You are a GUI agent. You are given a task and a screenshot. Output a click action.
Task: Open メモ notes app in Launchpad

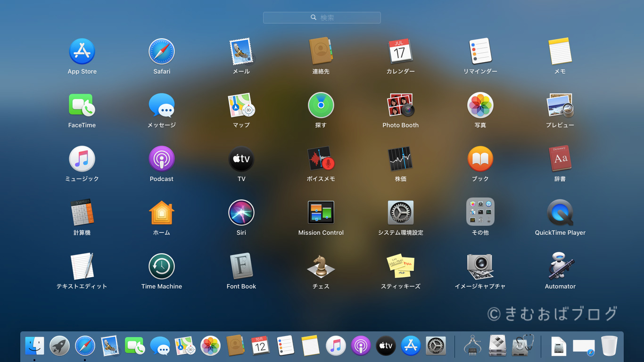[560, 51]
